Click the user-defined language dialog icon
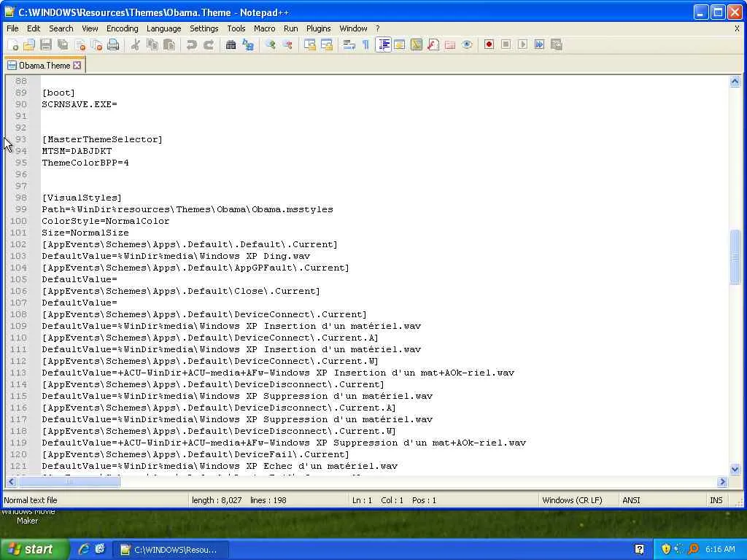Viewport: 747px width, 560px height. point(400,44)
